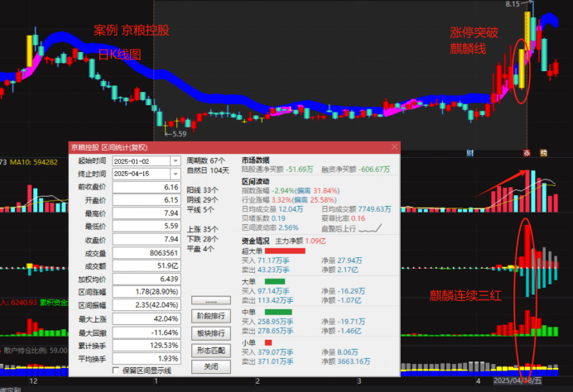Screen dimensions: 573x392
Task: Click the dotted '......' button
Action: pyautogui.click(x=212, y=299)
